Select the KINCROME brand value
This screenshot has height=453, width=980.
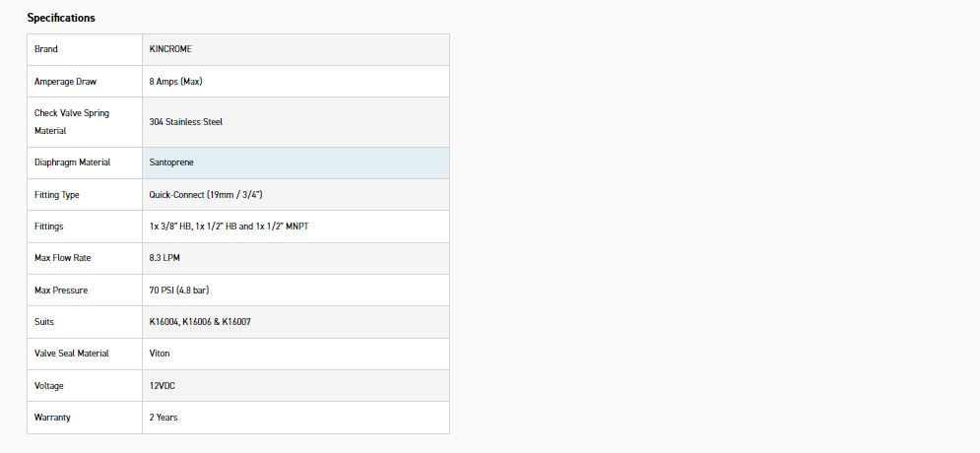point(170,49)
